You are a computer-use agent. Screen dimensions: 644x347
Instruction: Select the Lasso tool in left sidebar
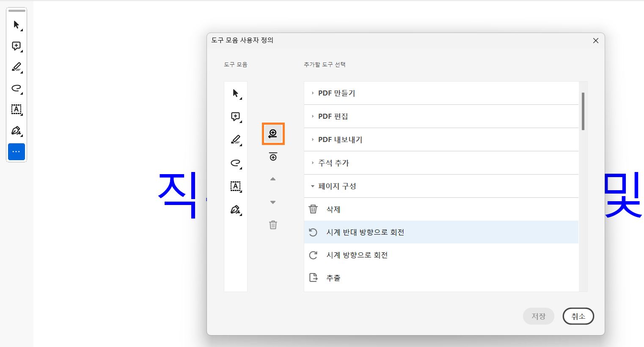coord(17,88)
